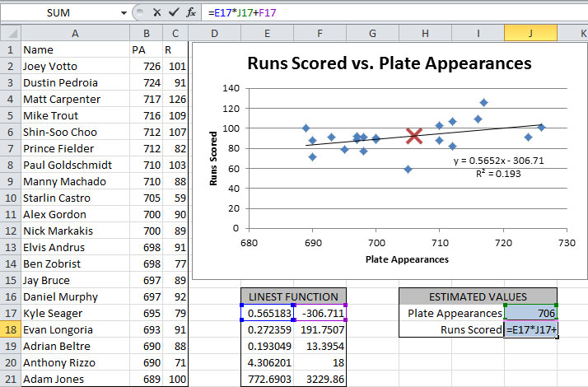This screenshot has height=387, width=588.
Task: Click cell E17 with value 0.565183
Action: tap(268, 313)
